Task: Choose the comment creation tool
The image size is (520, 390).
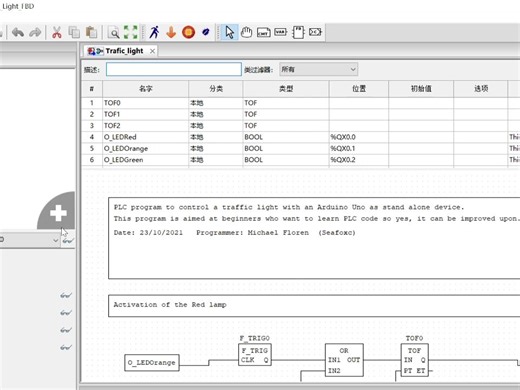Action: (263, 32)
